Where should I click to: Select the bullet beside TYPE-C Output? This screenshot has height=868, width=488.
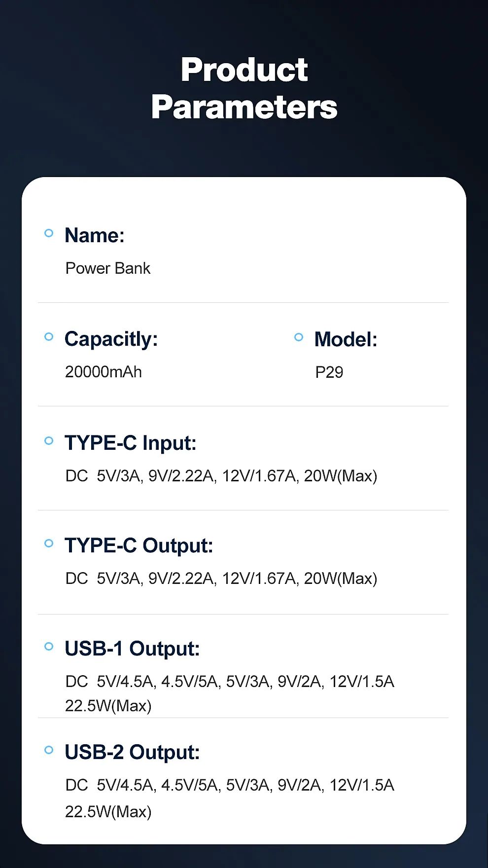[49, 543]
